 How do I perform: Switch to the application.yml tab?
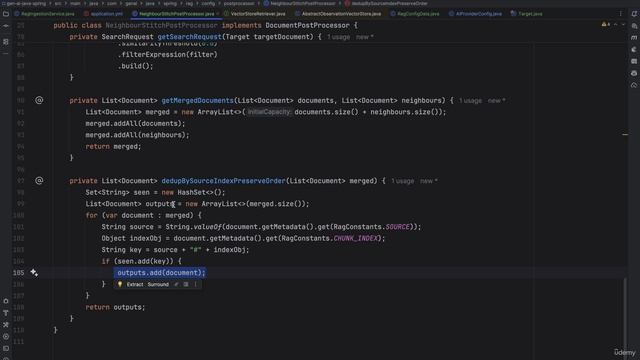pyautogui.click(x=104, y=14)
